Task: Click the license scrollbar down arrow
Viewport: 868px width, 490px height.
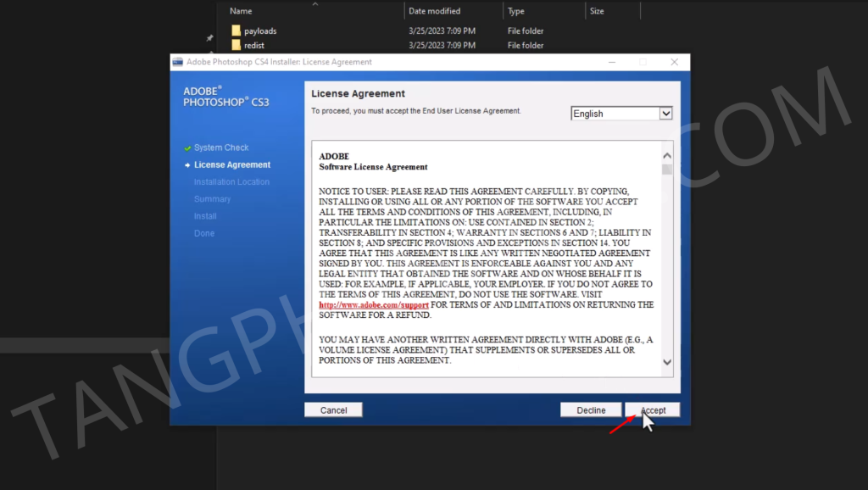Action: [666, 362]
